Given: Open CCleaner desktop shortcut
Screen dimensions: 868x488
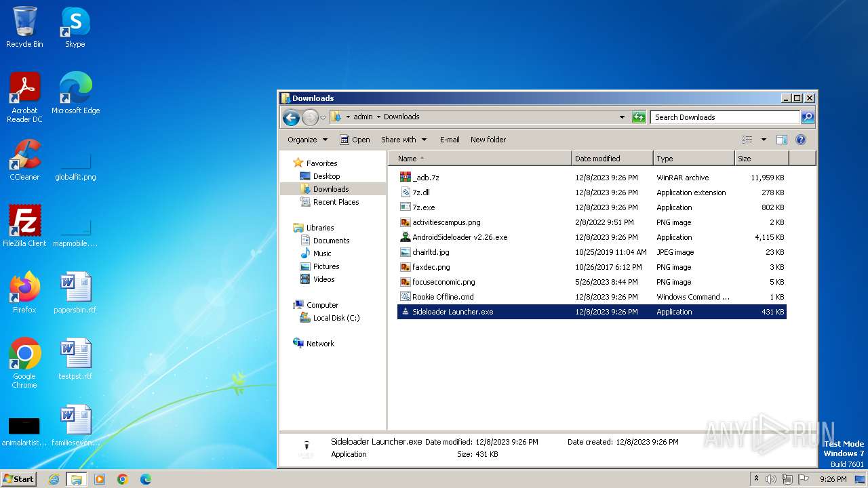Looking at the screenshot, I should [x=24, y=160].
